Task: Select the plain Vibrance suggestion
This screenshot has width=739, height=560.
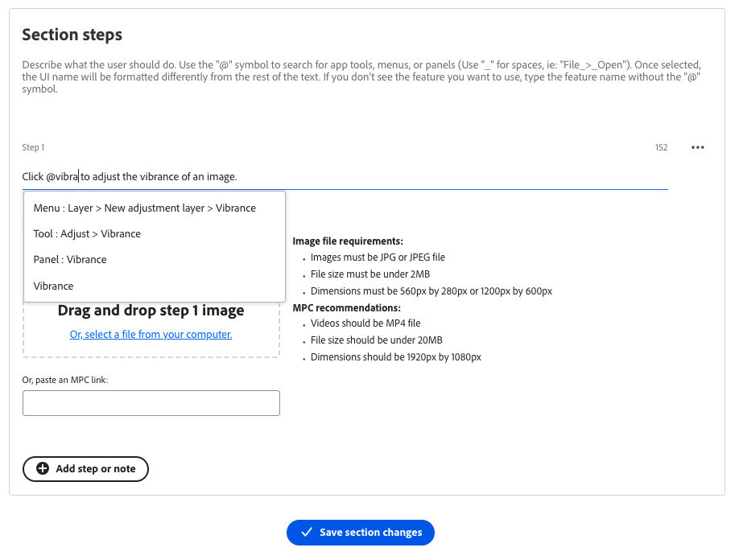Action: [x=54, y=286]
